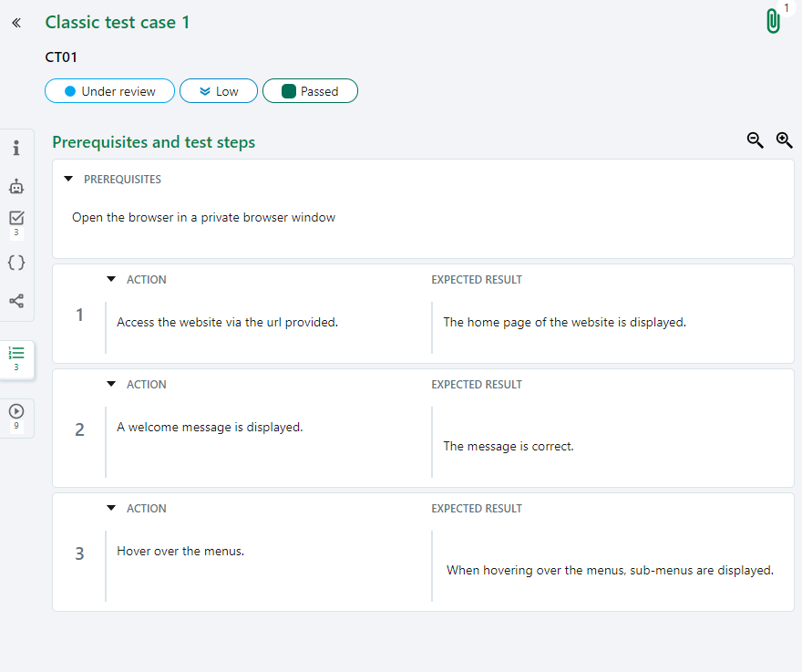Select the test steps list panel
802x672 pixels.
click(16, 352)
